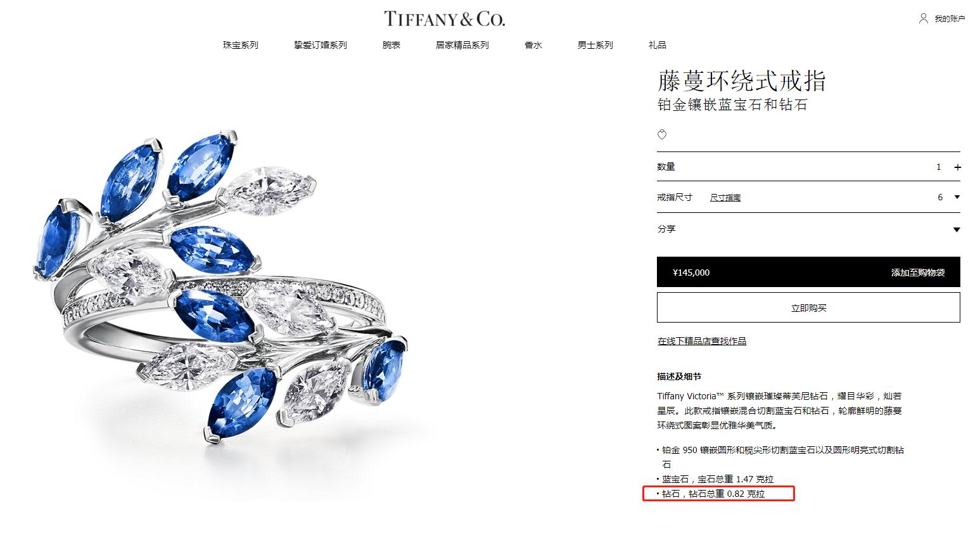
Task: Increase quantity with plus icon
Action: point(957,167)
